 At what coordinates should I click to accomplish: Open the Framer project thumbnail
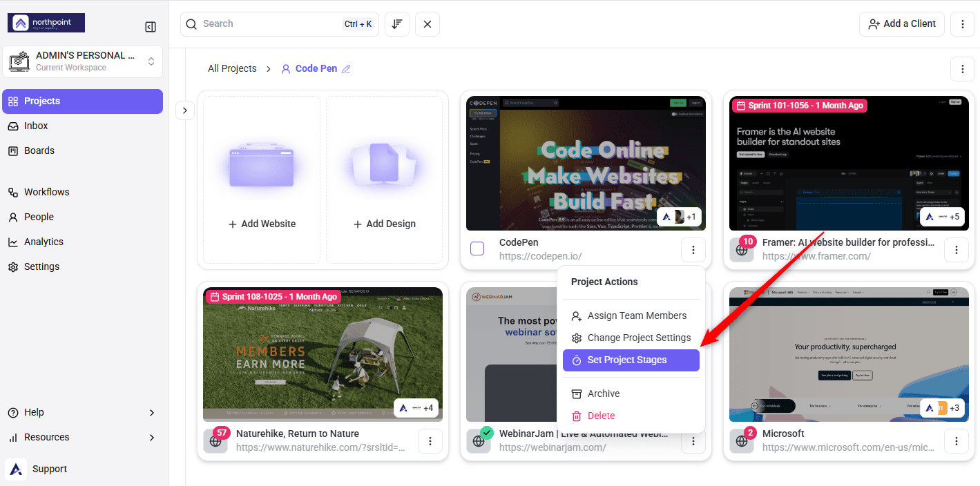[x=849, y=163]
